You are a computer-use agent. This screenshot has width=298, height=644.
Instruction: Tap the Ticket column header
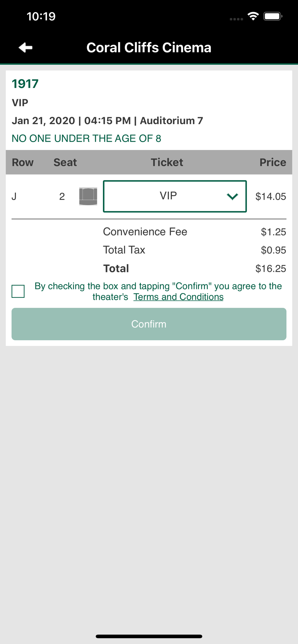(167, 162)
